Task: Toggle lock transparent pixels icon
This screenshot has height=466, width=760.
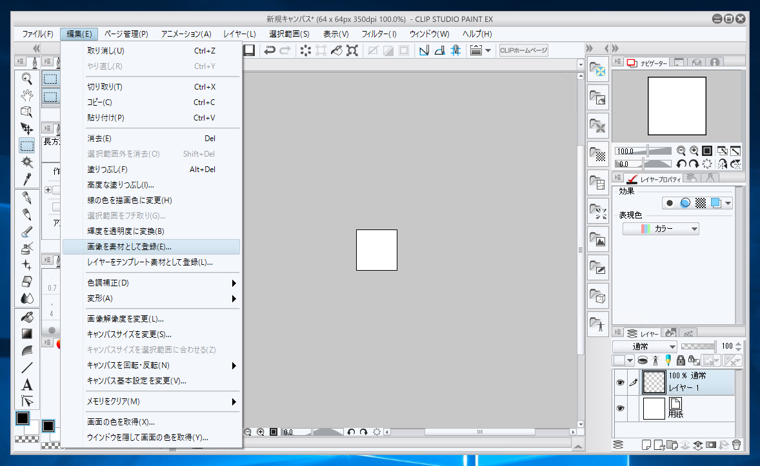Action: pyautogui.click(x=694, y=360)
